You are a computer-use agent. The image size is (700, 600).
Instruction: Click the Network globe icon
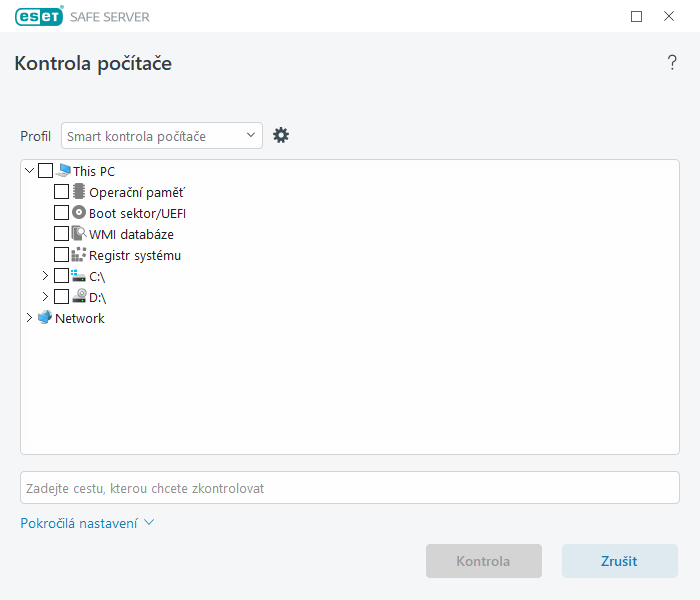pyautogui.click(x=45, y=318)
